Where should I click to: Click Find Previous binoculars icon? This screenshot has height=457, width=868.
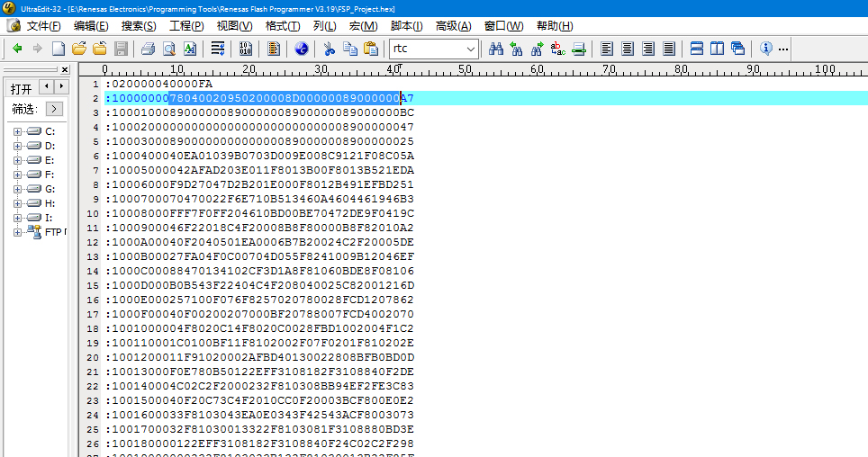click(517, 49)
